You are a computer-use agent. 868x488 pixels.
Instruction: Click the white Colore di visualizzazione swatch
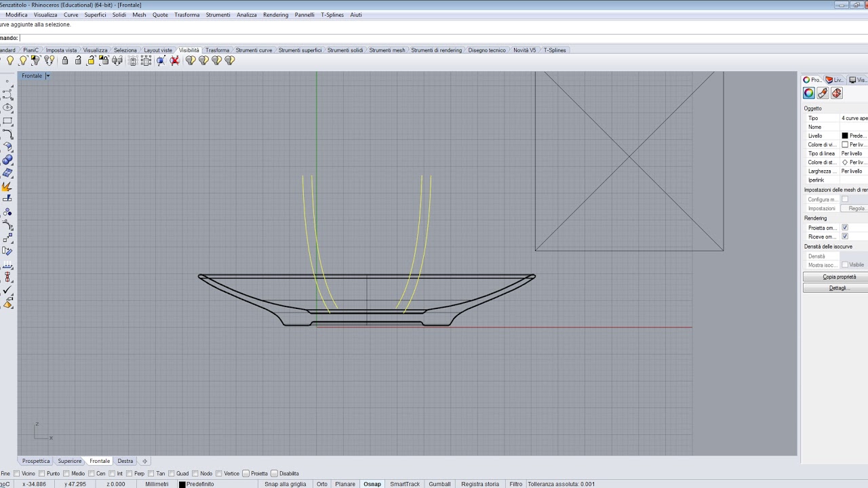845,144
